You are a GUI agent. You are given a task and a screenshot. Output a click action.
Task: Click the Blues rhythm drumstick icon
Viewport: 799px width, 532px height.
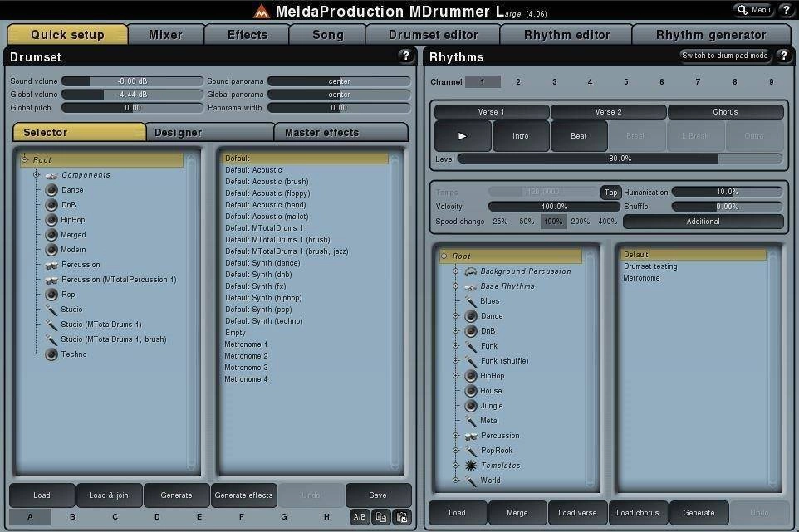(x=471, y=301)
